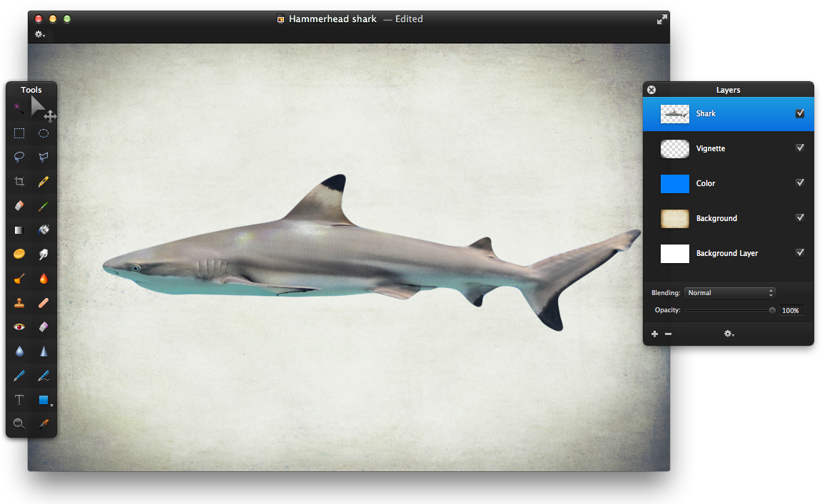The width and height of the screenshot is (822, 504).
Task: Select the Clone Stamp tool
Action: [x=19, y=303]
